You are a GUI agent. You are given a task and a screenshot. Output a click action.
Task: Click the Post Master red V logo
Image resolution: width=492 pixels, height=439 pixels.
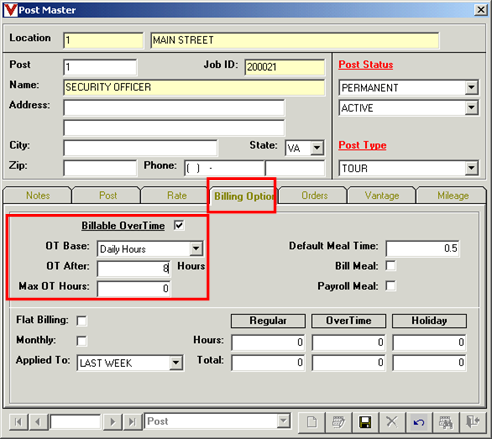tap(10, 10)
